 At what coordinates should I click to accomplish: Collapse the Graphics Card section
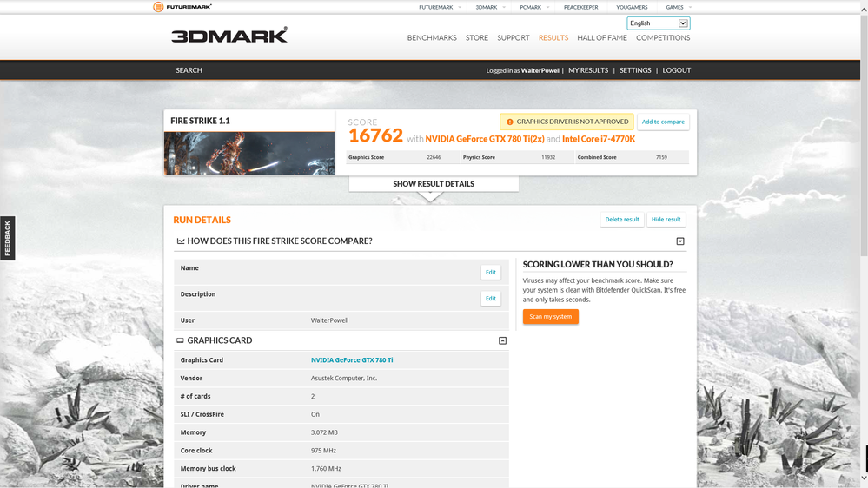(x=503, y=341)
